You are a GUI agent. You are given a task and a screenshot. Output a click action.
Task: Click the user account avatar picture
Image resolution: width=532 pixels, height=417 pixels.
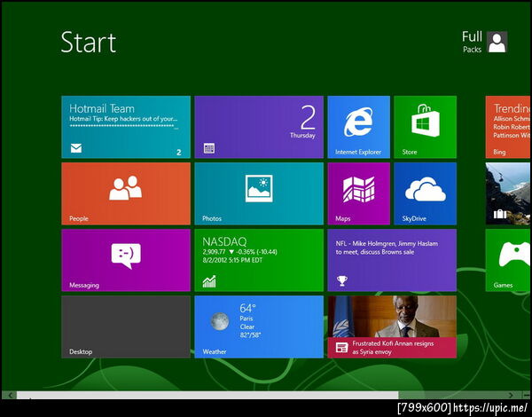(x=497, y=42)
